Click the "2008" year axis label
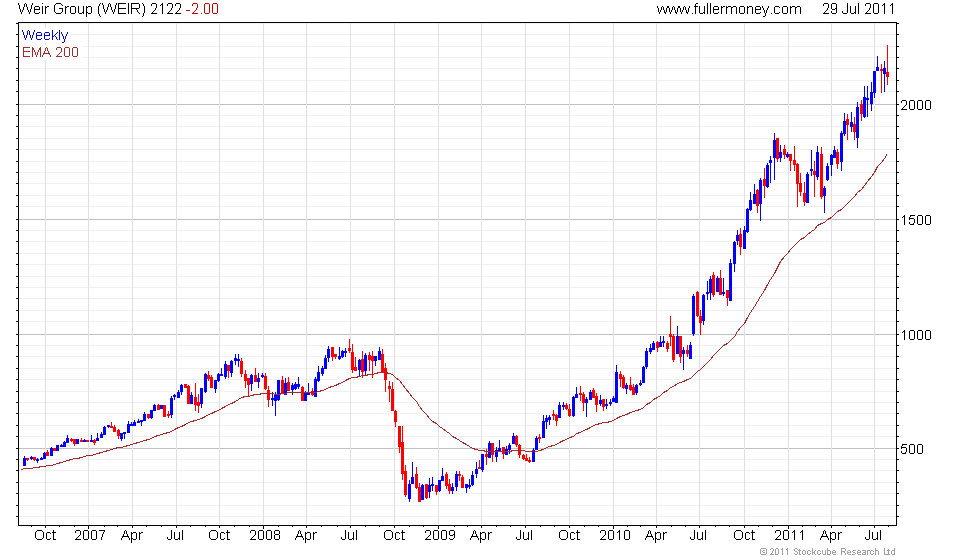The image size is (980, 560). (265, 536)
